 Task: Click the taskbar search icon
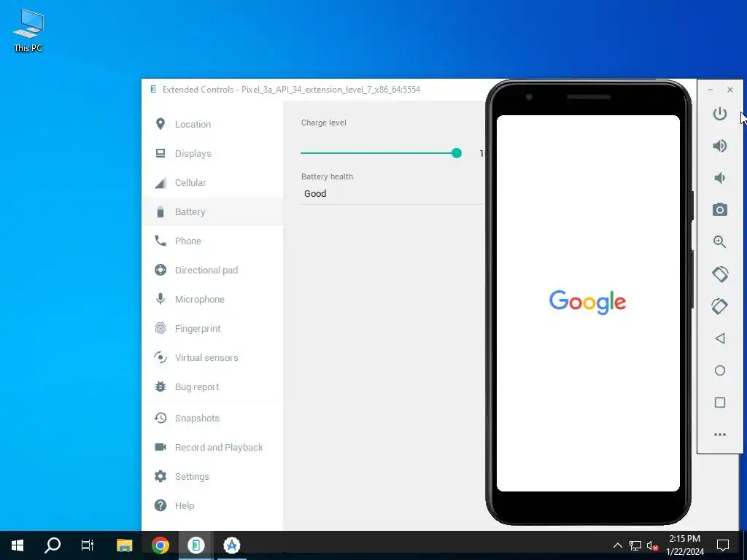tap(53, 545)
